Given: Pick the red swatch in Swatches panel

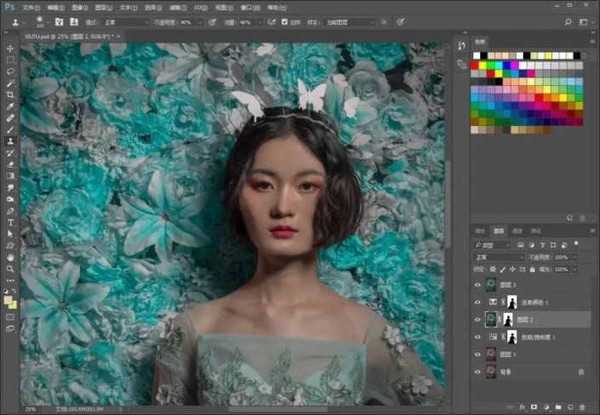Looking at the screenshot, I should point(475,66).
